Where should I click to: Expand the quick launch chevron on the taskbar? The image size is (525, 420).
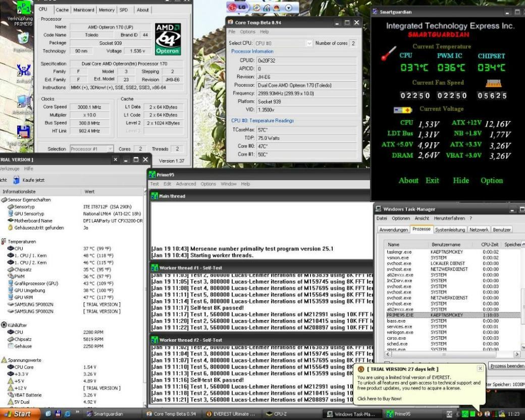pyautogui.click(x=77, y=412)
